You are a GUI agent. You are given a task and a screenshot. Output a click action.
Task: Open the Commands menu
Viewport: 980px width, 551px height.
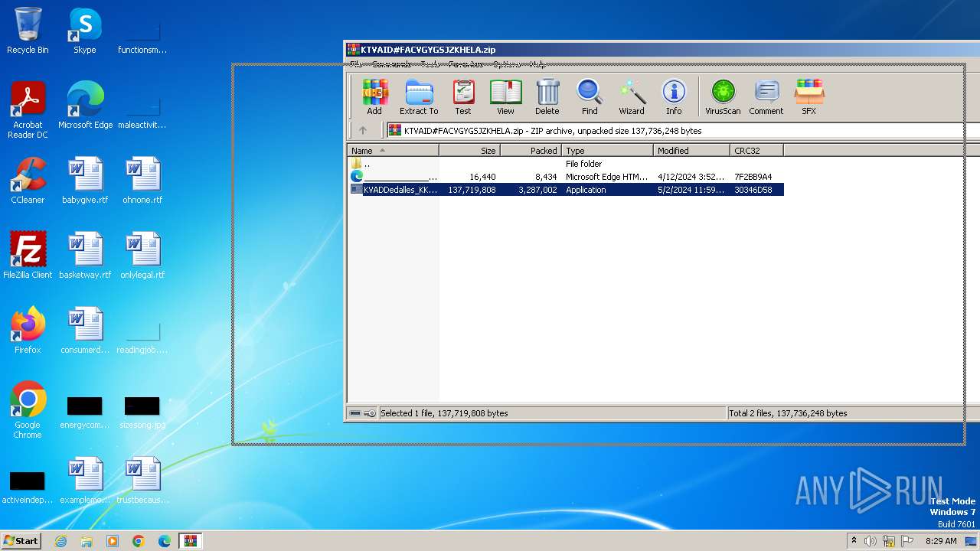tap(391, 64)
